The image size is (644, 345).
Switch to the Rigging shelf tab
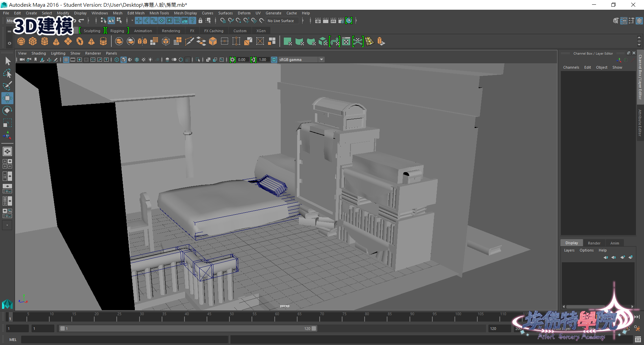pos(117,31)
